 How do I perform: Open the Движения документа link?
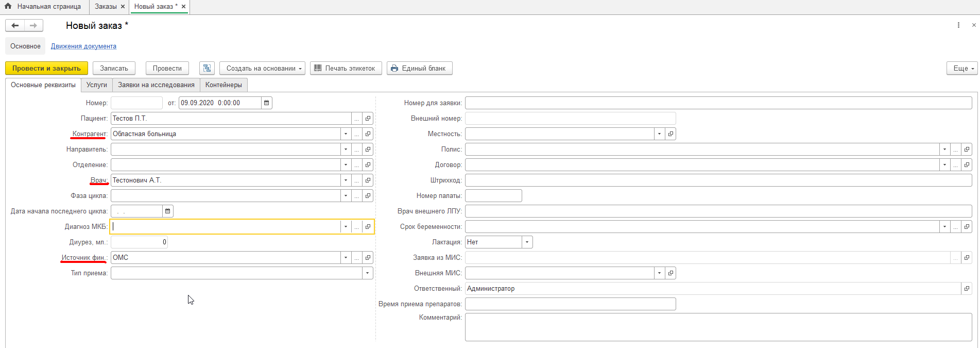pyautogui.click(x=83, y=46)
